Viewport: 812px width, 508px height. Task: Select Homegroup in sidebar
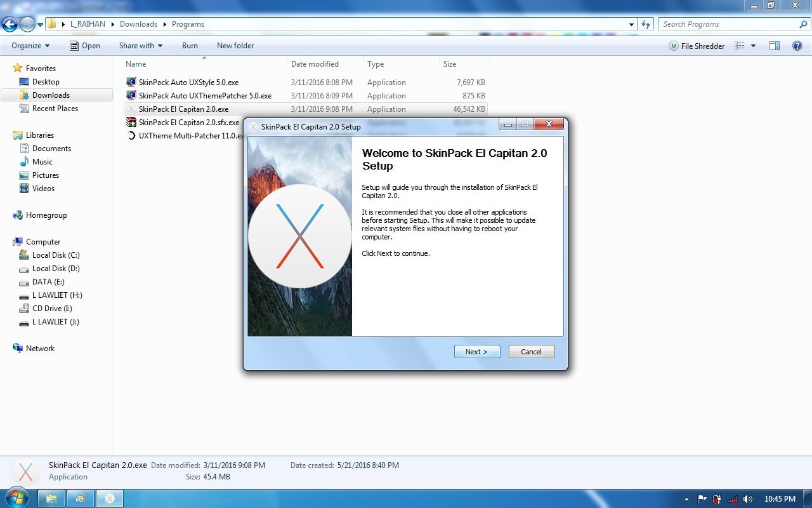[46, 215]
